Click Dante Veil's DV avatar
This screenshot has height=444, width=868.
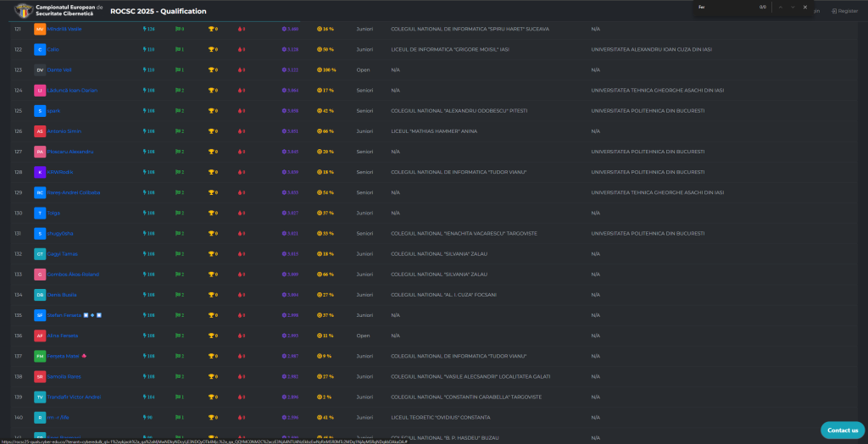[40, 69]
